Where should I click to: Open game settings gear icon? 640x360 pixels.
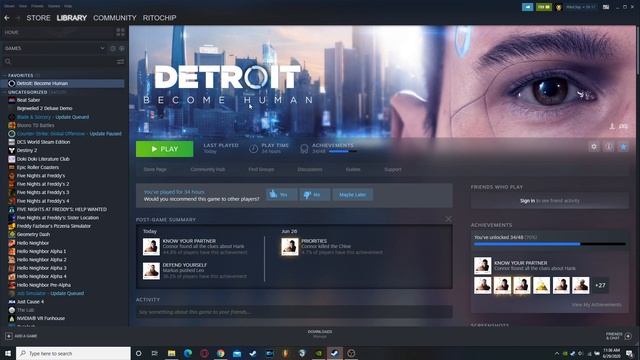(594, 147)
